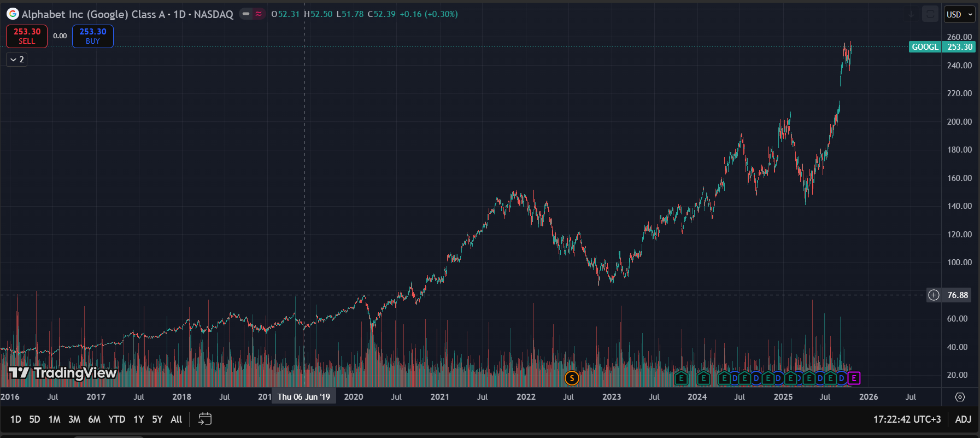The height and width of the screenshot is (438, 980).
Task: Select the 5Y time range
Action: pos(157,419)
